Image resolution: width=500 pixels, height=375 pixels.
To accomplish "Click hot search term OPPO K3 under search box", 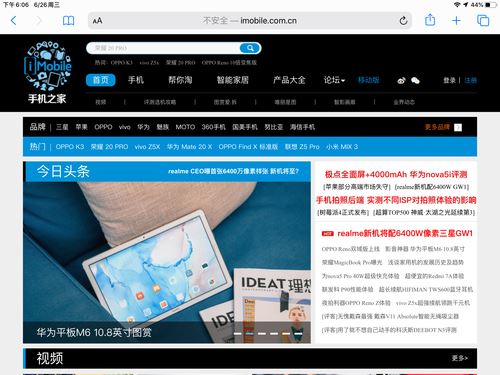I will point(122,63).
